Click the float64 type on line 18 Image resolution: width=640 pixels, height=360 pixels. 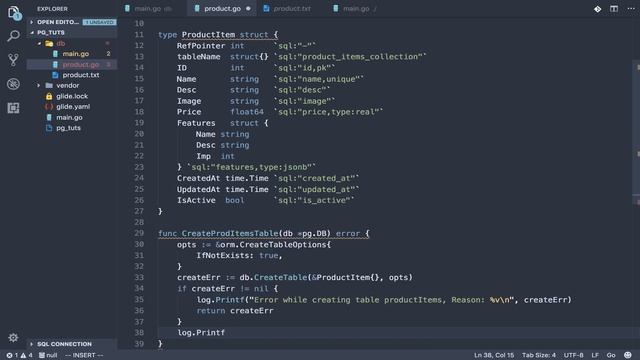247,112
